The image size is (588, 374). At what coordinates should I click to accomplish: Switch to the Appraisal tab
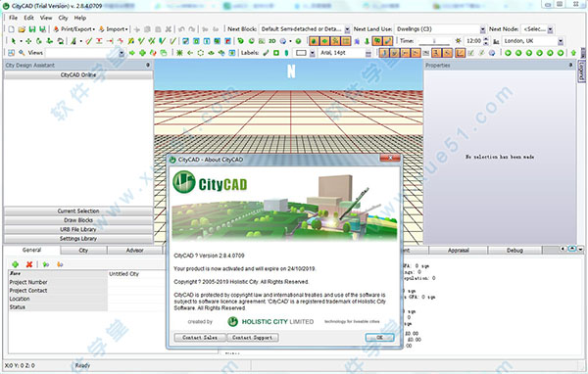(x=459, y=250)
